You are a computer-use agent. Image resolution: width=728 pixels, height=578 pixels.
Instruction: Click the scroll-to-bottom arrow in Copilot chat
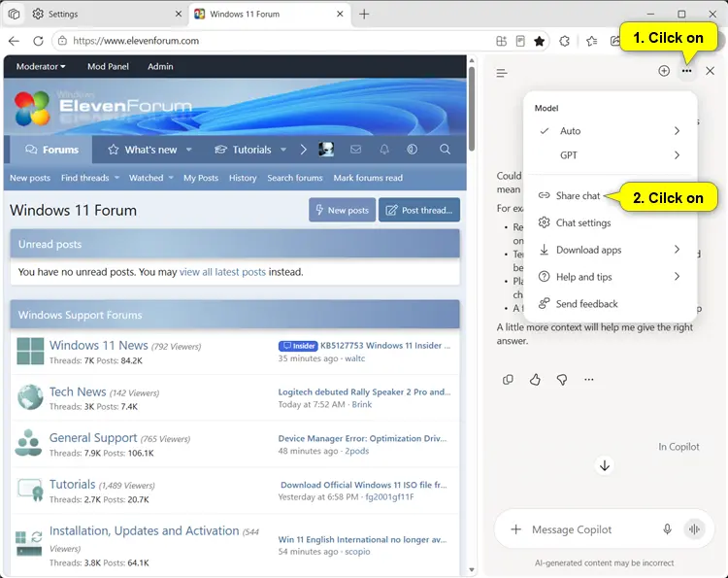[605, 465]
